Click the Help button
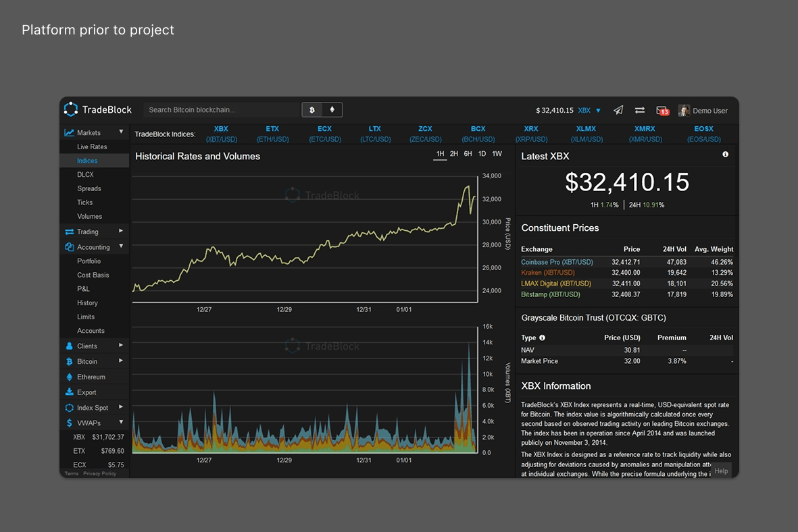The image size is (798, 532). point(721,471)
